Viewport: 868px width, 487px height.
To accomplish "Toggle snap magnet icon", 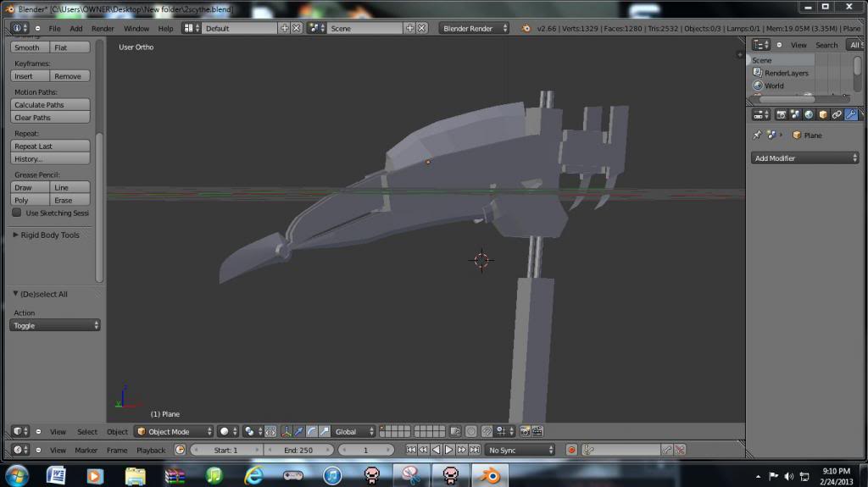I will pos(487,432).
